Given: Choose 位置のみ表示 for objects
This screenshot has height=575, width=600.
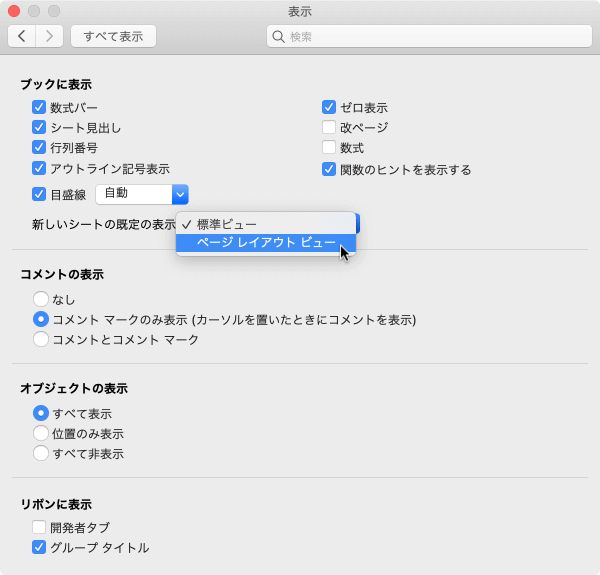Looking at the screenshot, I should (41, 433).
